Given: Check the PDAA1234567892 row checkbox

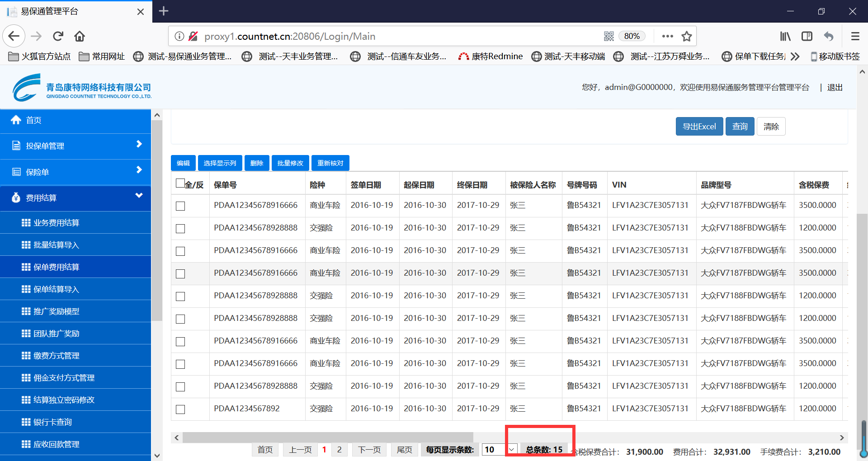Looking at the screenshot, I should pos(180,409).
